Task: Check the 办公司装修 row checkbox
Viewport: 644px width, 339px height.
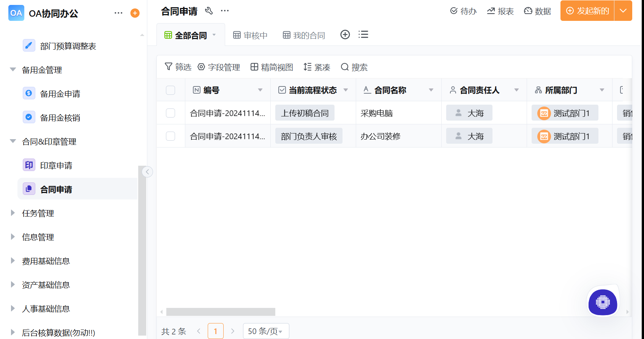Action: 170,136
